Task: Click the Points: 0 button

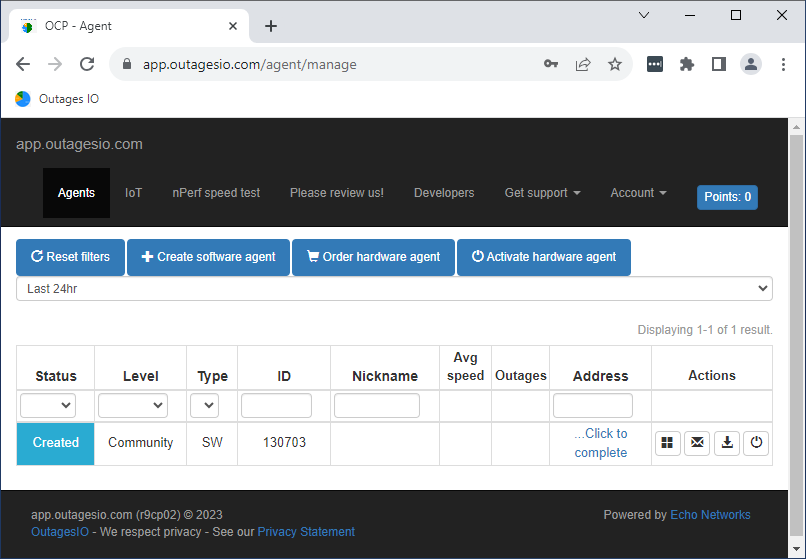Action: pos(727,197)
